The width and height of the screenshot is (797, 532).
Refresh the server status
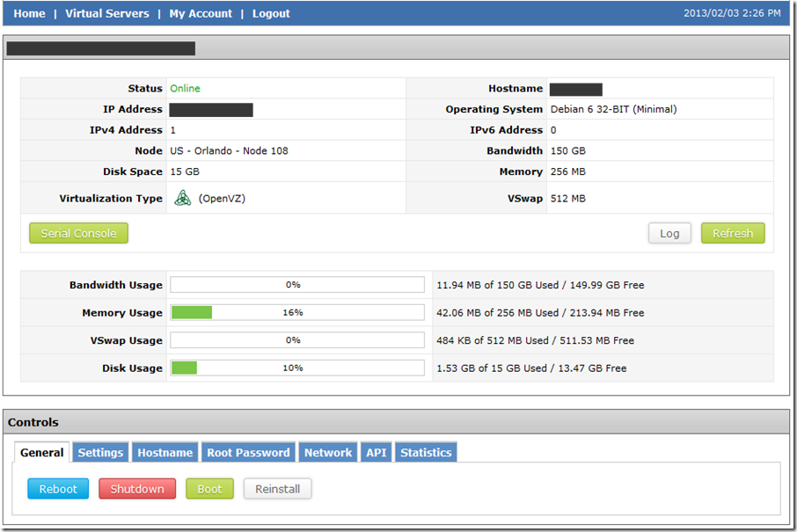click(x=733, y=233)
